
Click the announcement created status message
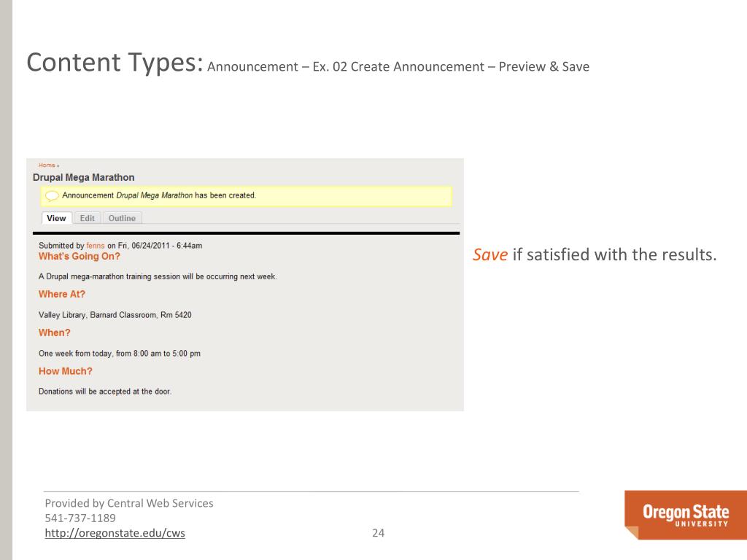point(247,195)
